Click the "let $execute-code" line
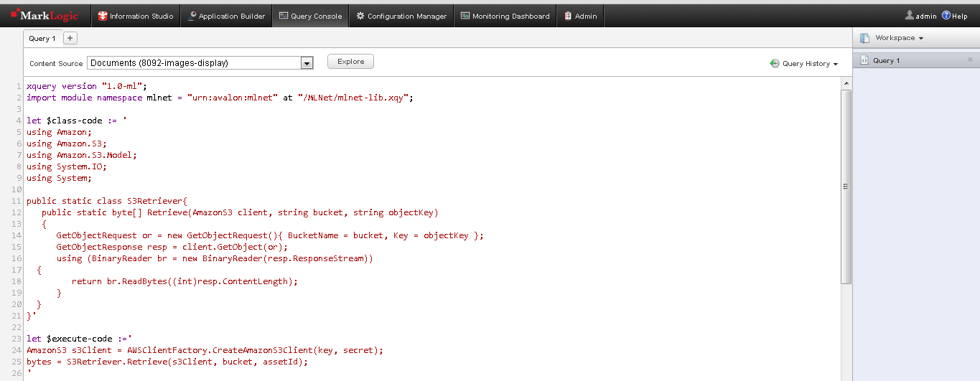The image size is (980, 381). [x=79, y=339]
